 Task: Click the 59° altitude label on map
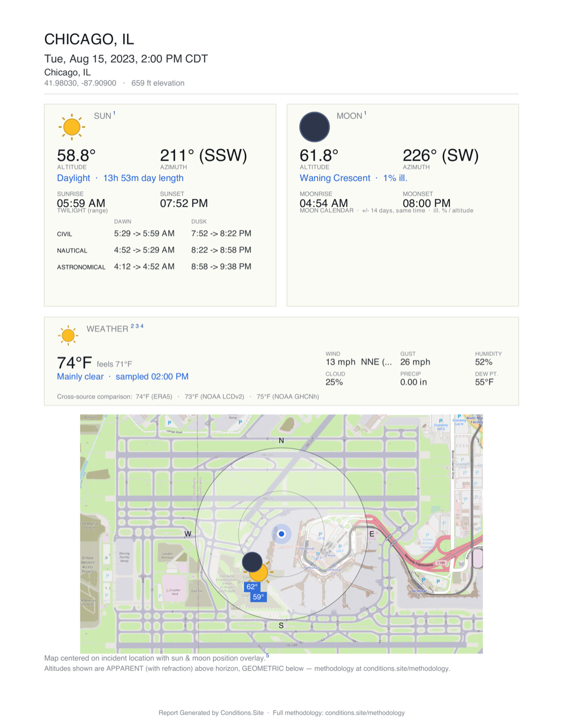coord(258,597)
